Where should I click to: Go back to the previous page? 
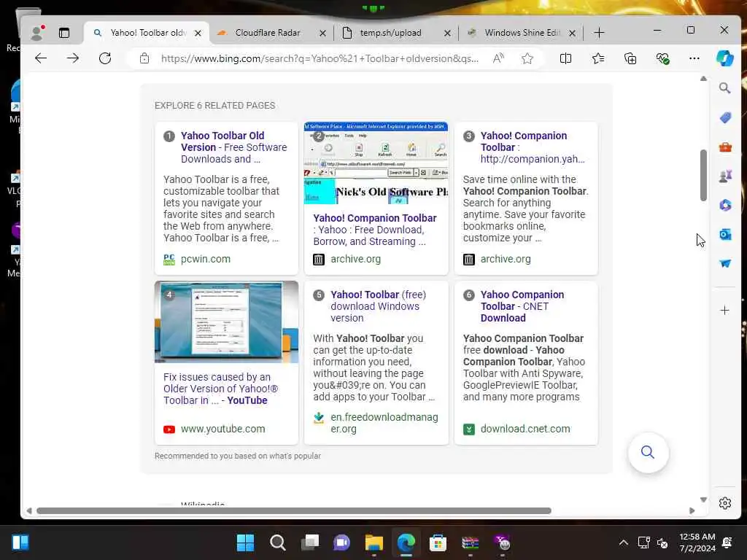41,58
